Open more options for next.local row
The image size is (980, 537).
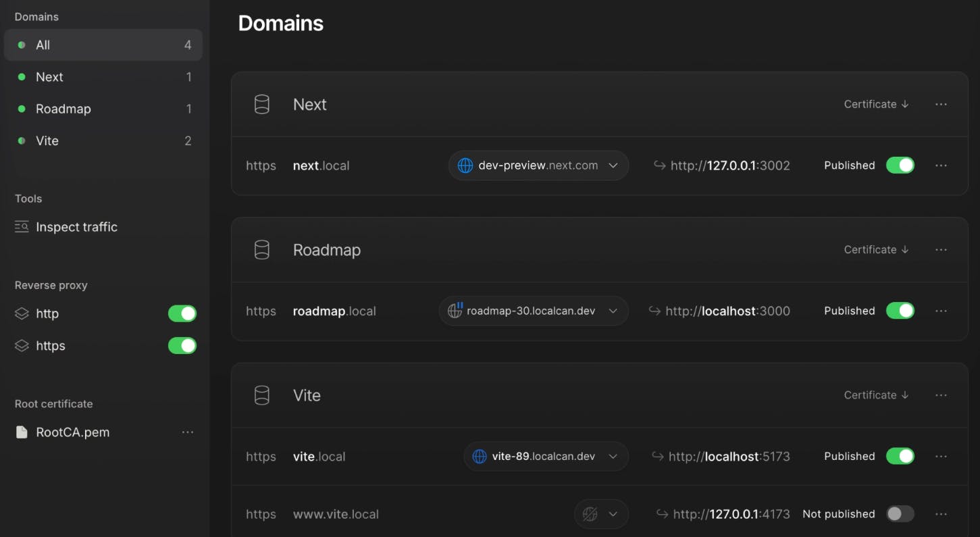point(941,165)
